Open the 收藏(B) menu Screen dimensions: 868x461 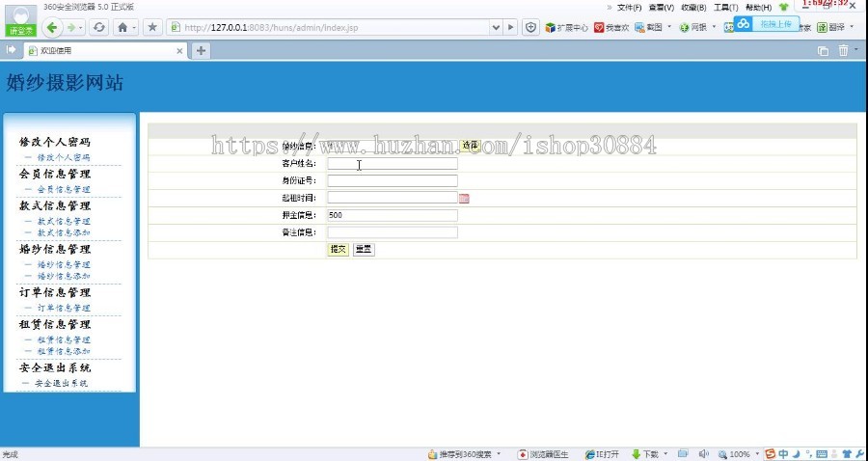tap(693, 7)
